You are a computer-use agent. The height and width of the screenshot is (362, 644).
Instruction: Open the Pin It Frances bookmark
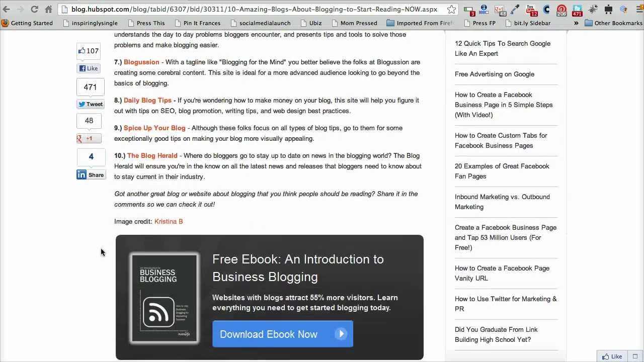(x=197, y=23)
